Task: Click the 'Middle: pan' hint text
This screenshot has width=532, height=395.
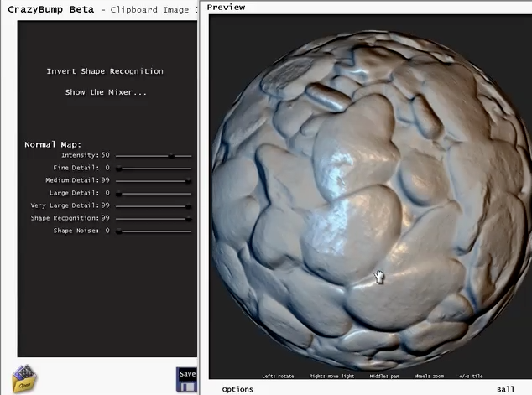Action: point(384,376)
